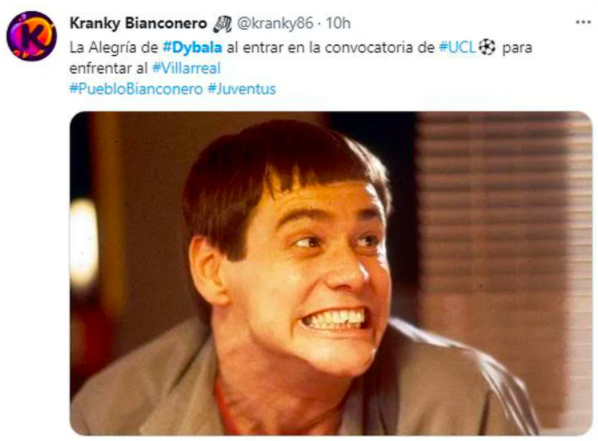Follow the #Dybala hashtag
Viewport: 598px width, 441px height.
coord(192,48)
